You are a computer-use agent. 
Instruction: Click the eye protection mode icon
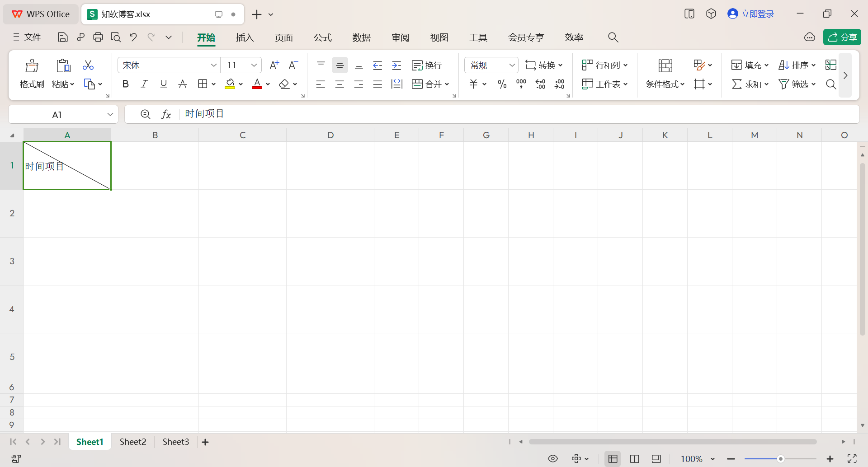click(553, 459)
